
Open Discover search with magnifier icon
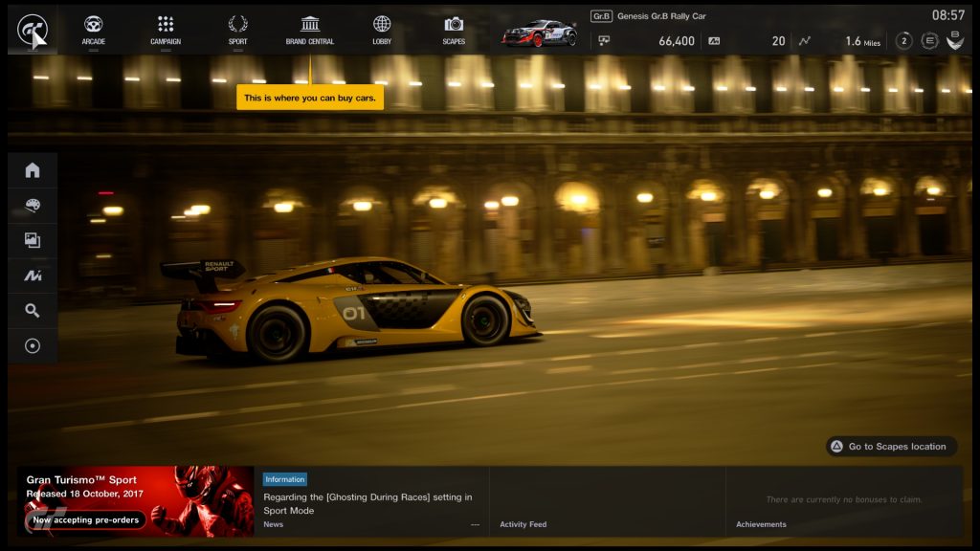tap(33, 311)
